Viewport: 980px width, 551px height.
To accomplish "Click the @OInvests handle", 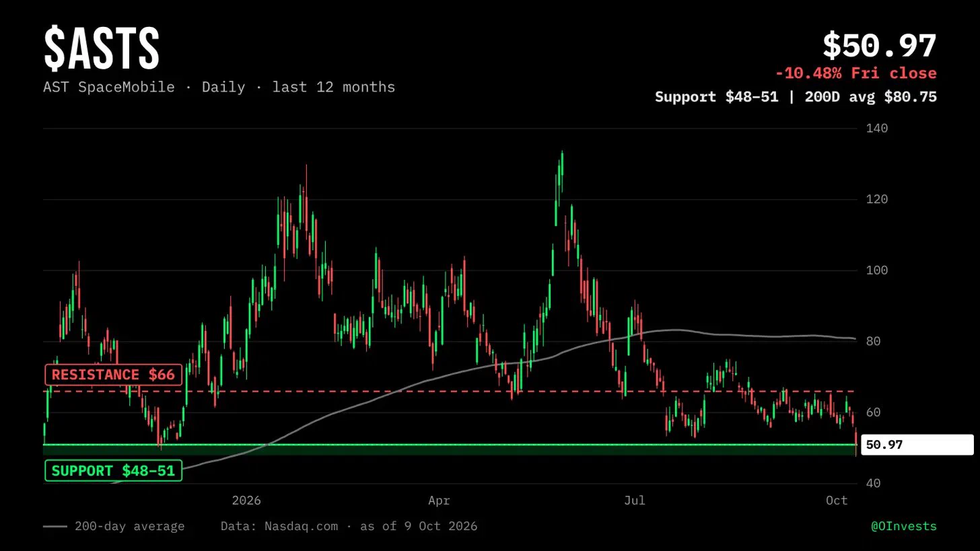I will click(x=904, y=526).
